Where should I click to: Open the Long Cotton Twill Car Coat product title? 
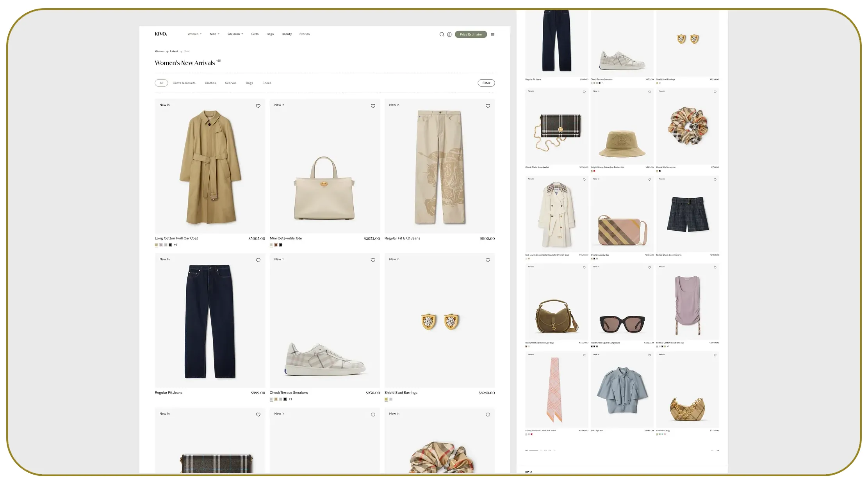(x=176, y=238)
